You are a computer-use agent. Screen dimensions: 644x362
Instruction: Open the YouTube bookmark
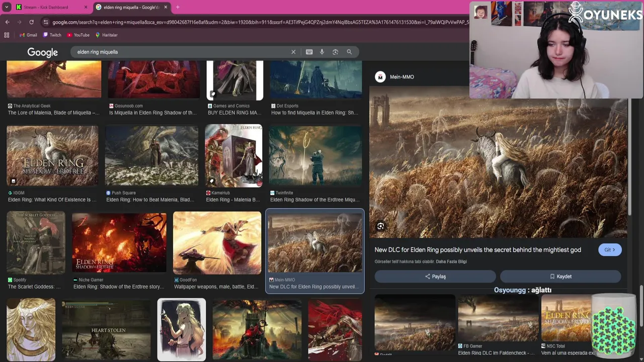click(78, 35)
